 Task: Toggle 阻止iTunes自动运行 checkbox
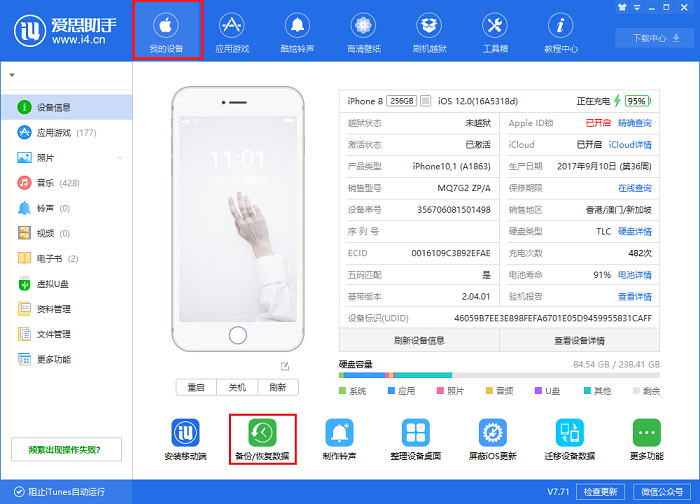(x=19, y=492)
